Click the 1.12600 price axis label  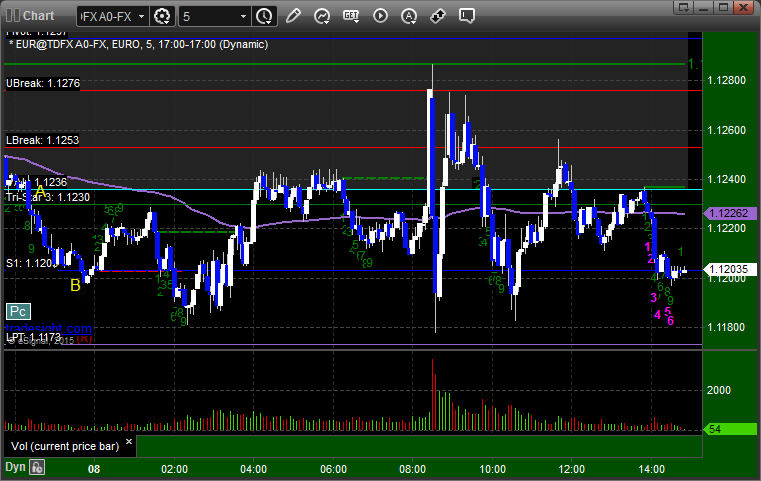727,130
